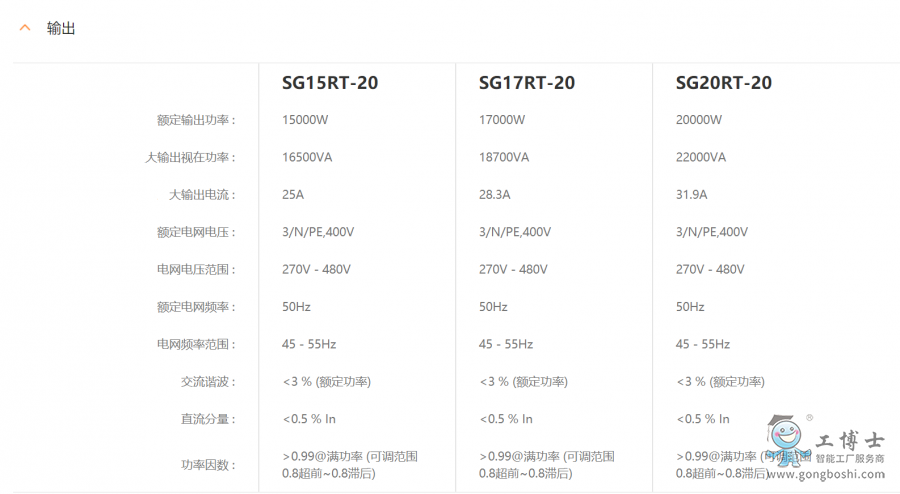900x494 pixels.
Task: Click the 功率因数 row label
Action: click(207, 465)
